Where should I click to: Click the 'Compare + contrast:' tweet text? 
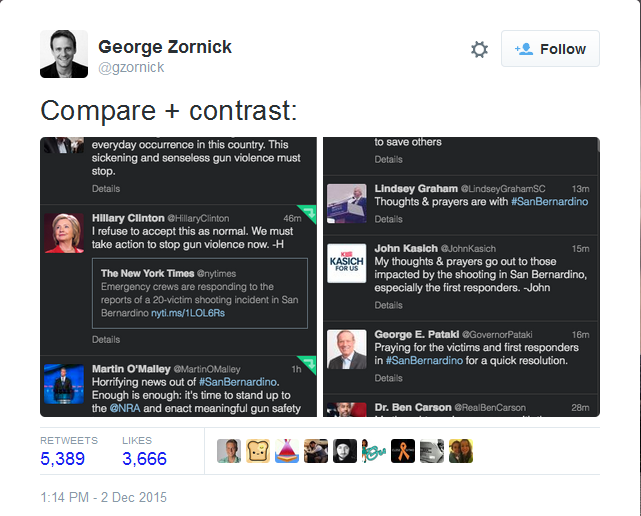169,109
